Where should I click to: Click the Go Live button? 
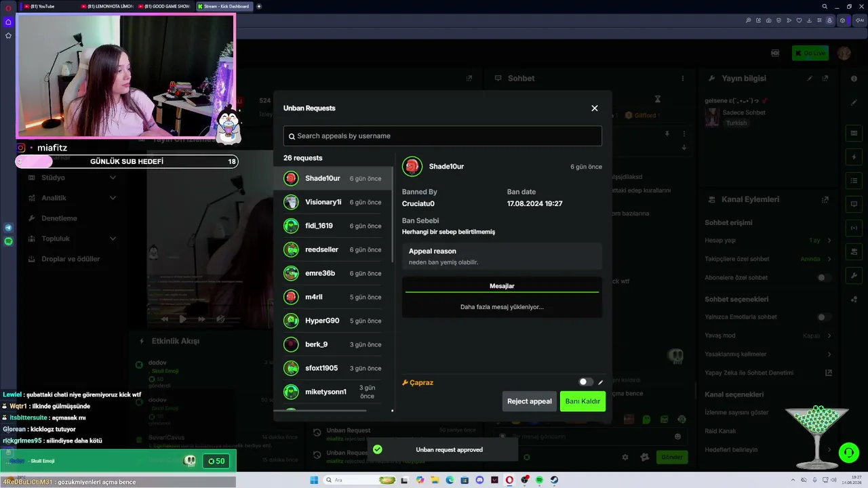810,53
